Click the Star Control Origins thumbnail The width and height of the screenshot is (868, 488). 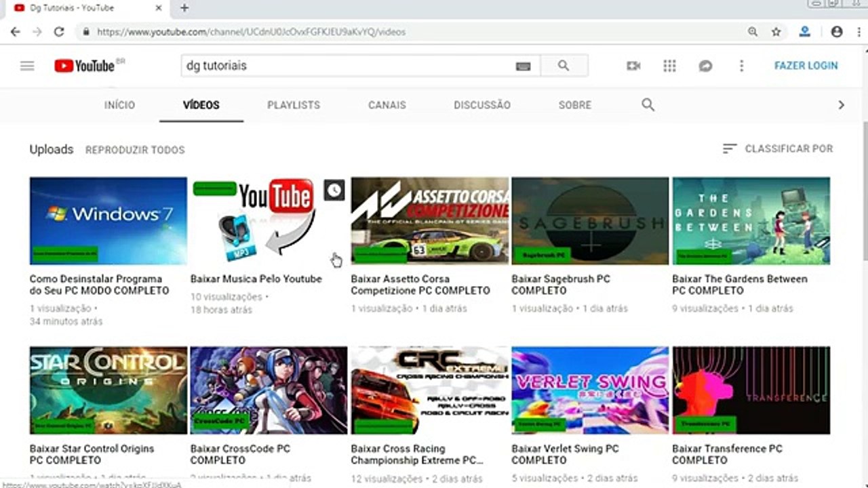[x=108, y=390]
